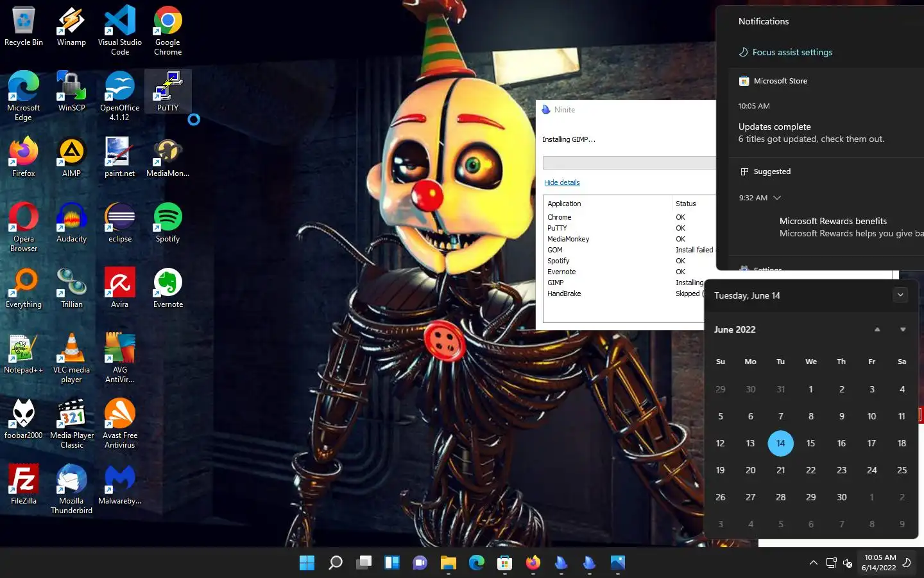Select June 22 in the calendar
The image size is (924, 578).
click(x=811, y=470)
